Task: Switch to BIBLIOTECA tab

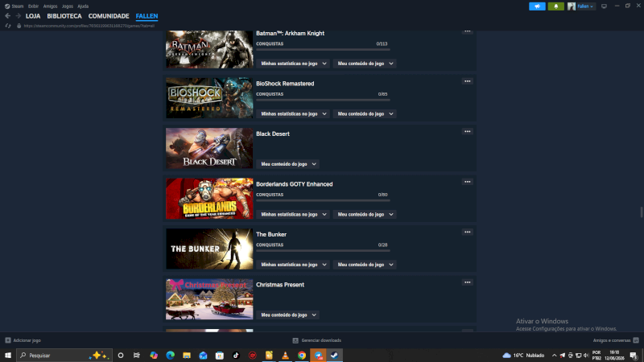Action: coord(64,16)
